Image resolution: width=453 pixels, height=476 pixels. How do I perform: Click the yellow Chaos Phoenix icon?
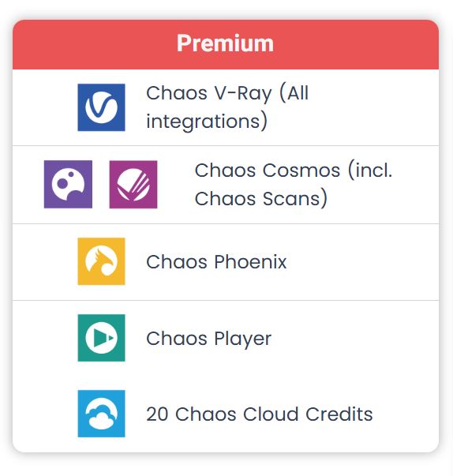(x=101, y=261)
